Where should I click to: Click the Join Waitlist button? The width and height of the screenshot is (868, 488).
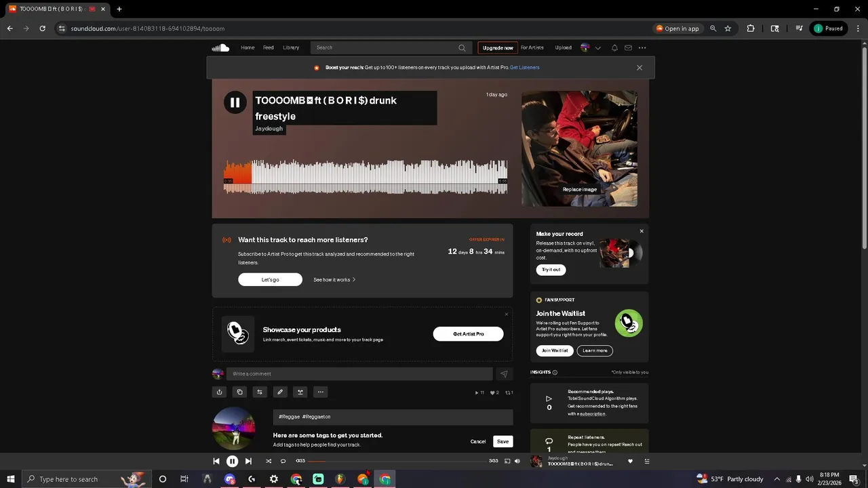[x=555, y=350]
